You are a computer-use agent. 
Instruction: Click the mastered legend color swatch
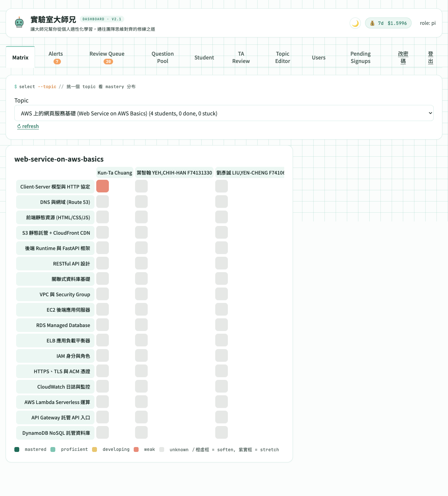point(17,449)
